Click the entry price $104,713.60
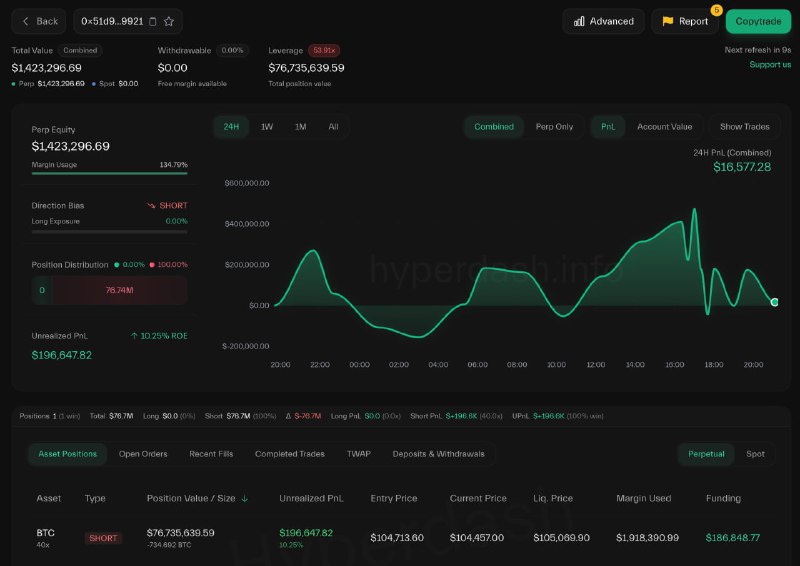 click(397, 537)
